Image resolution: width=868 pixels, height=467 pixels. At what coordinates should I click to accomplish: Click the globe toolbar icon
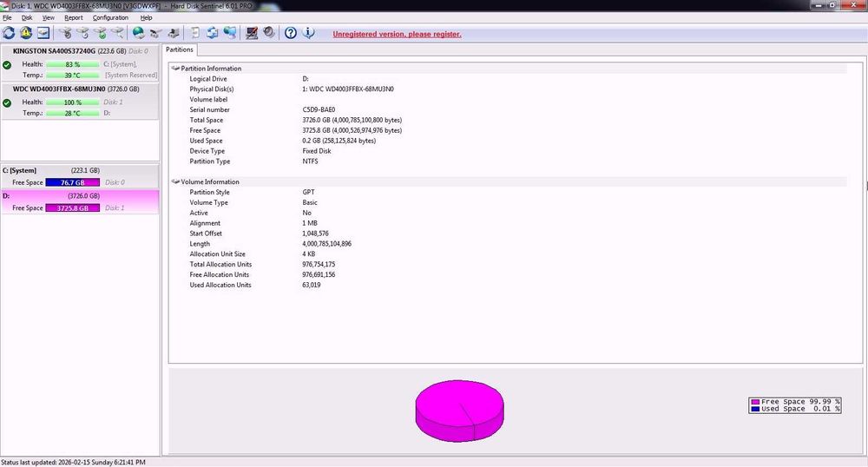coord(138,33)
